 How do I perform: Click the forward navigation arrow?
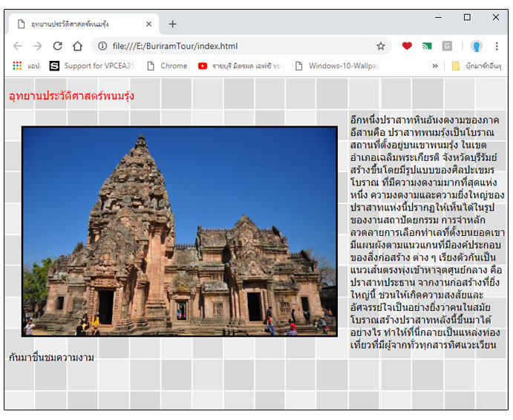click(37, 46)
